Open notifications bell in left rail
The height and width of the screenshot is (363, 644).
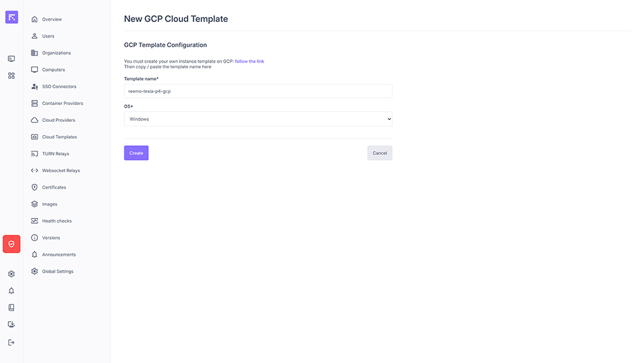point(12,291)
